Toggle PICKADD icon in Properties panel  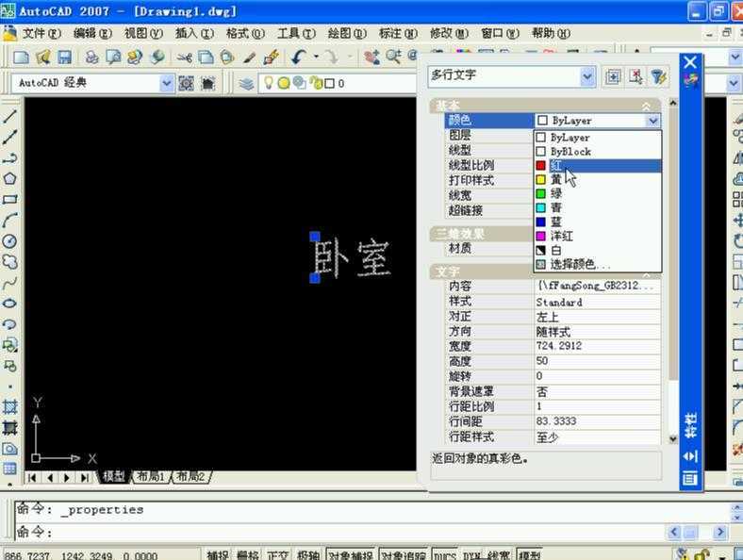coord(613,76)
